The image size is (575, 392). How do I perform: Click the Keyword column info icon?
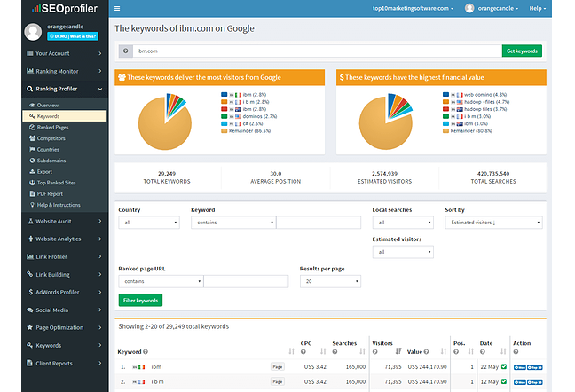click(x=146, y=352)
